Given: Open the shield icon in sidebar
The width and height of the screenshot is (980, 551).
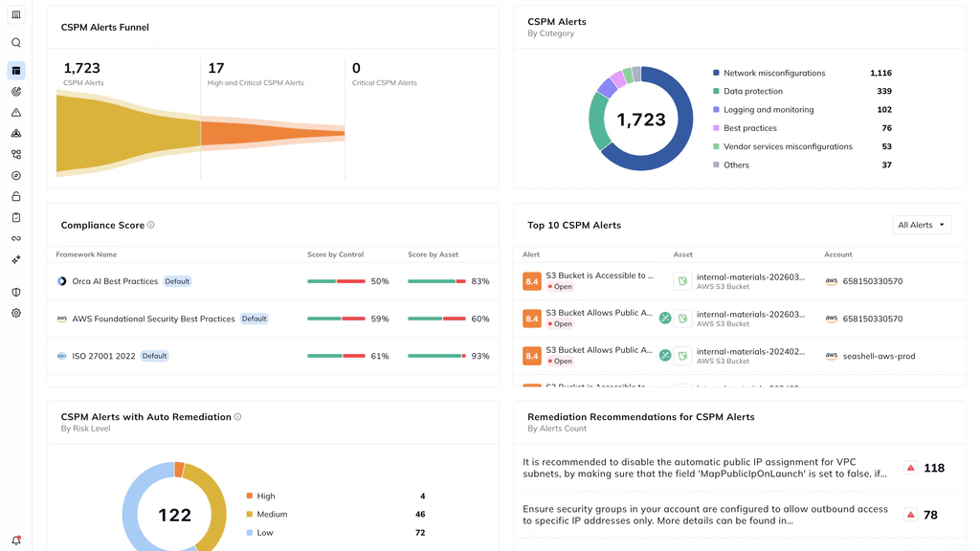Looking at the screenshot, I should (16, 292).
